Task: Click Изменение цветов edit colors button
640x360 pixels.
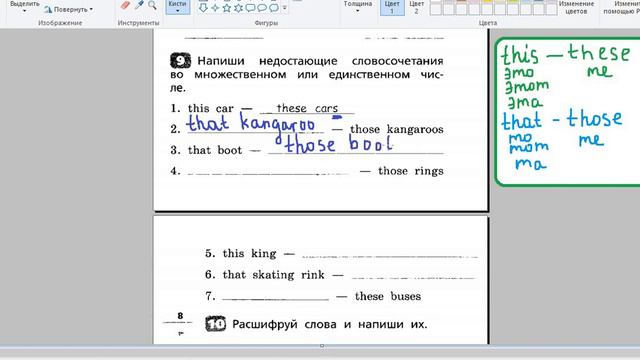Action: tap(576, 7)
